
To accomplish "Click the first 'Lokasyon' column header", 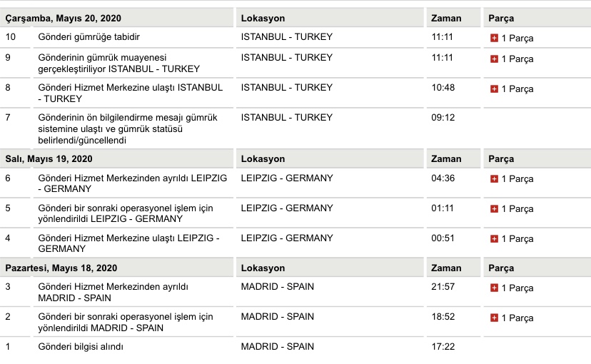I will [x=263, y=18].
